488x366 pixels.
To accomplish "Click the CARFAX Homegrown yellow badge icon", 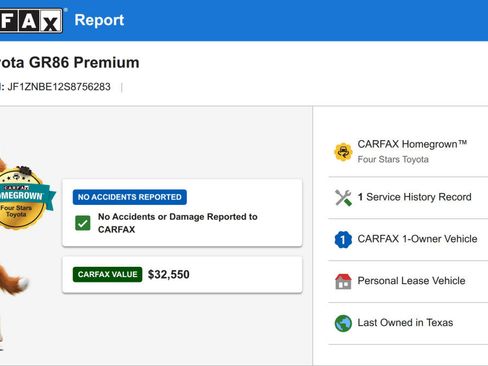I will 343,152.
